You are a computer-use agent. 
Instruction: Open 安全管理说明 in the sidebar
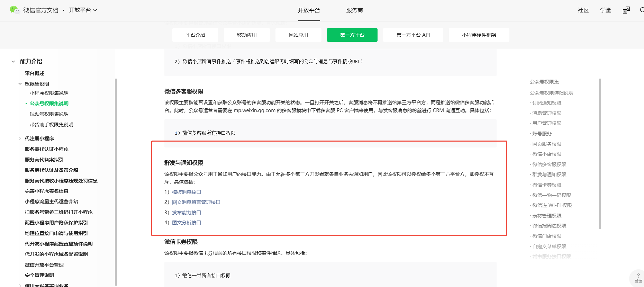(39, 275)
